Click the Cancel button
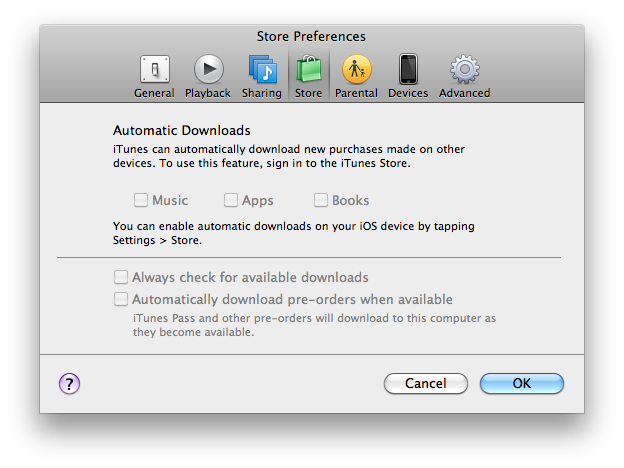Viewport: 624px width, 468px height. pos(426,383)
